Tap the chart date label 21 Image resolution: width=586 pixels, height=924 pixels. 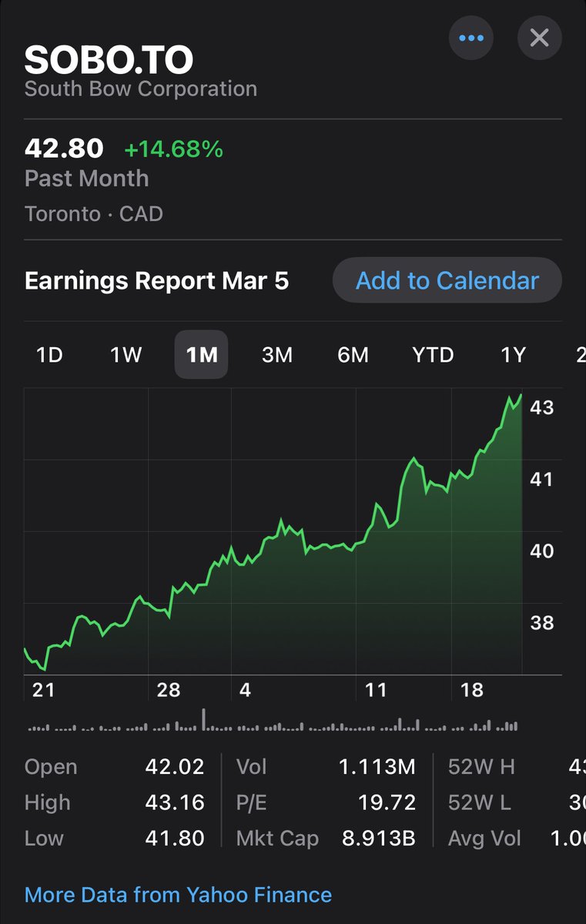tap(44, 689)
